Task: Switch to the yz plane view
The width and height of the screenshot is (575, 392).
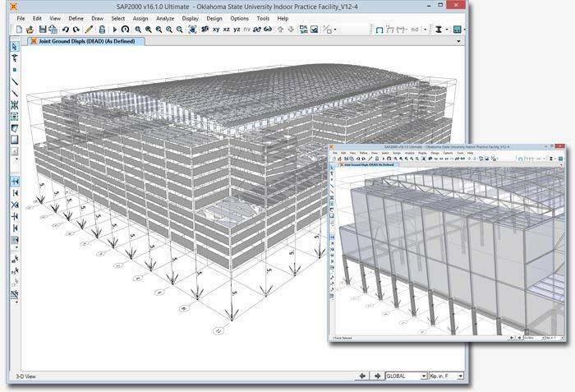Action: (237, 30)
